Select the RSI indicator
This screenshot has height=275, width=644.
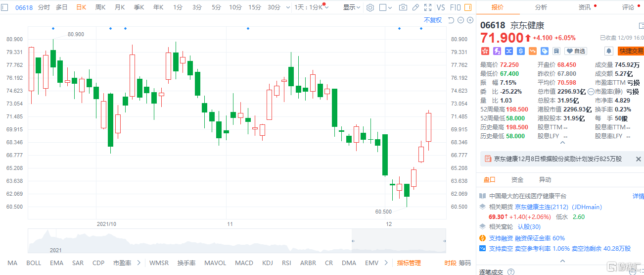click(286, 263)
